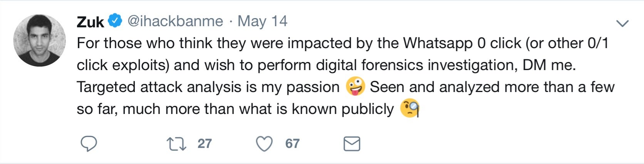Screen dimensions: 644x164
Task: View the 67 likes count
Action: [292, 144]
